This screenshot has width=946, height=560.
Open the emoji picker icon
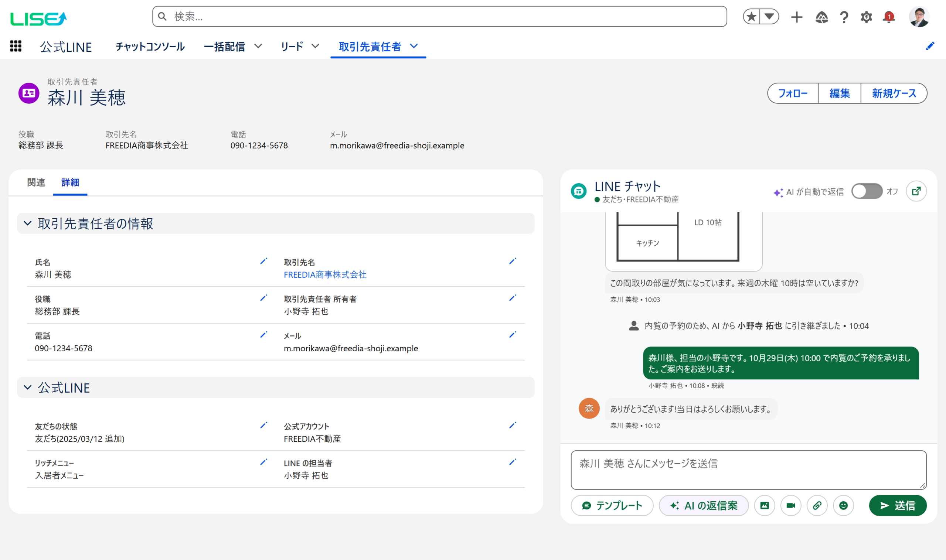coord(843,506)
